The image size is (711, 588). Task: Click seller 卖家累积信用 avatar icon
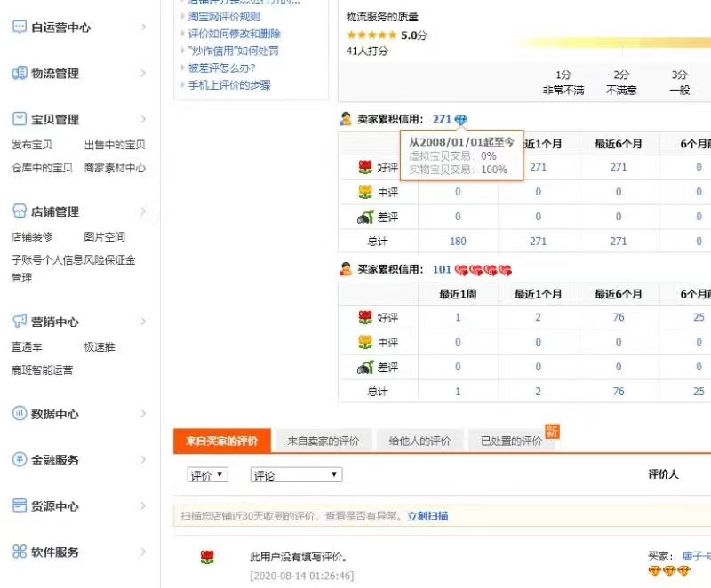point(346,119)
